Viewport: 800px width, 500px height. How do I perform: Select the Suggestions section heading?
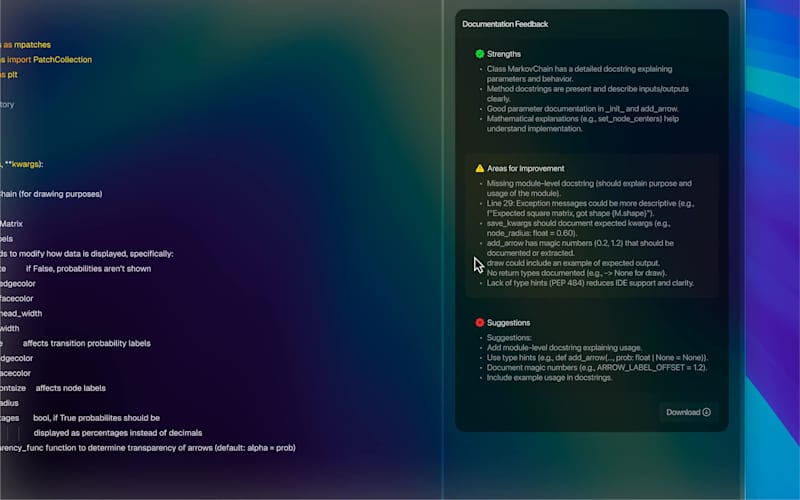(x=508, y=322)
